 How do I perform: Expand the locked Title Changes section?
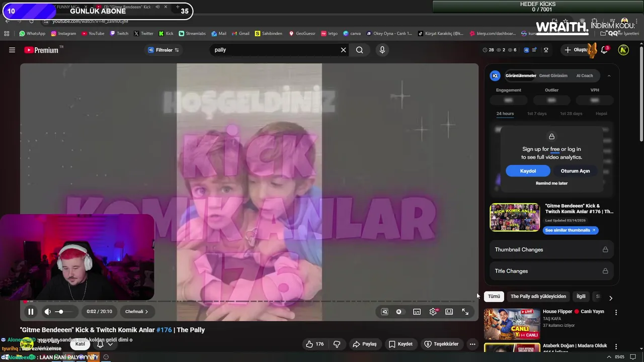[551, 271]
